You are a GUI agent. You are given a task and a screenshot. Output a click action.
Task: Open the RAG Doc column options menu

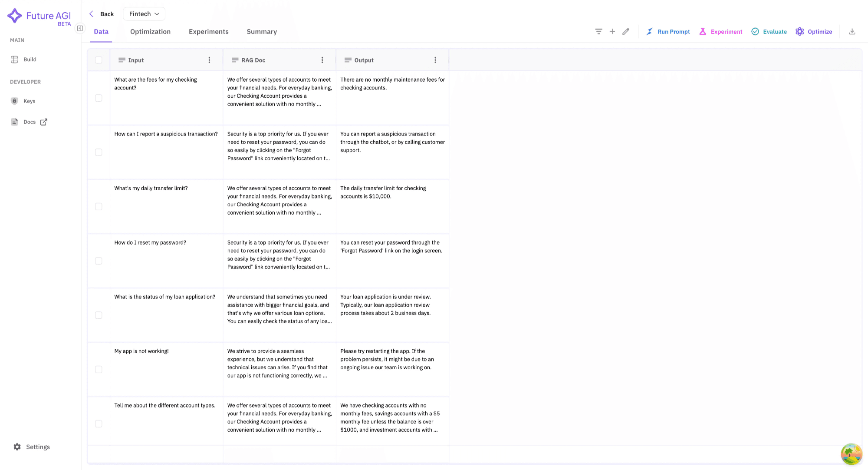(x=322, y=60)
